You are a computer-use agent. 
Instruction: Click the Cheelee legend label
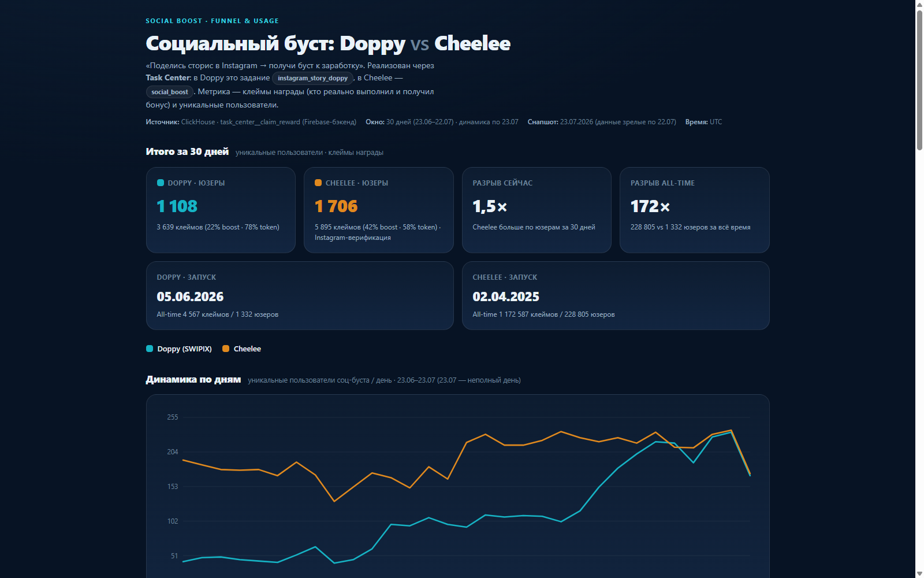click(247, 349)
